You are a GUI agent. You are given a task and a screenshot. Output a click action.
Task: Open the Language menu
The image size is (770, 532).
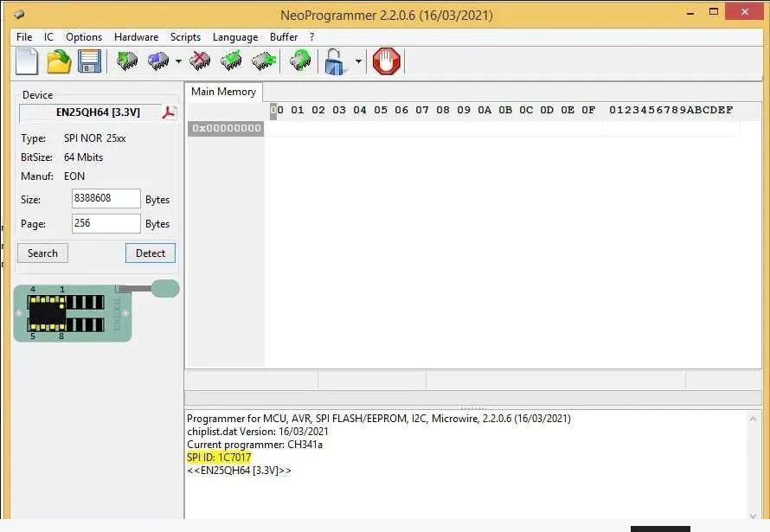(x=235, y=37)
